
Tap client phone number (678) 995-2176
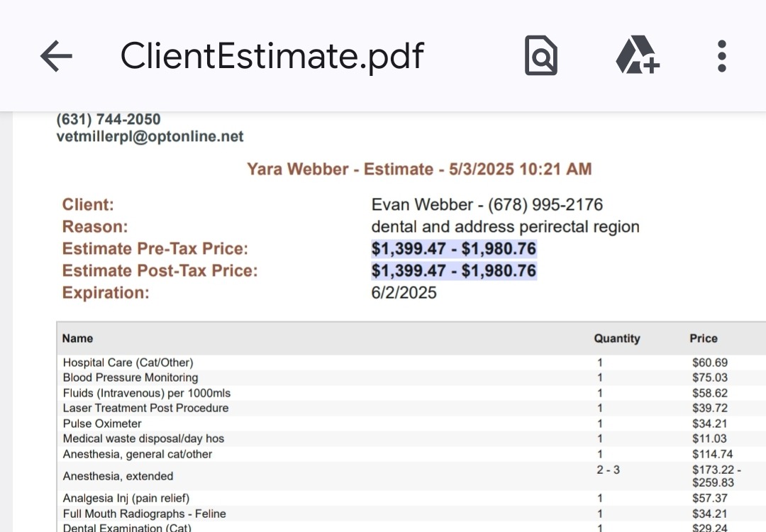point(545,205)
